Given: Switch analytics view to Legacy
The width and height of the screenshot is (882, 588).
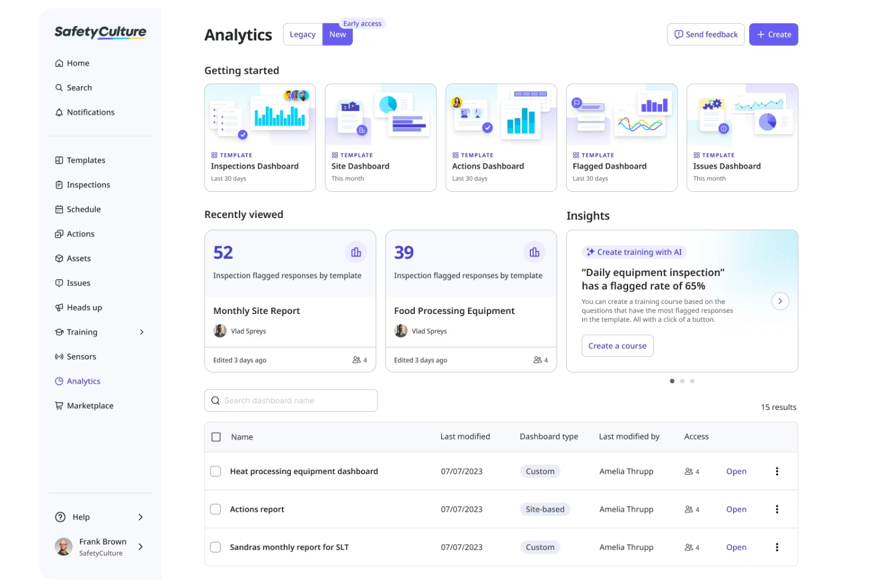Looking at the screenshot, I should click(303, 35).
